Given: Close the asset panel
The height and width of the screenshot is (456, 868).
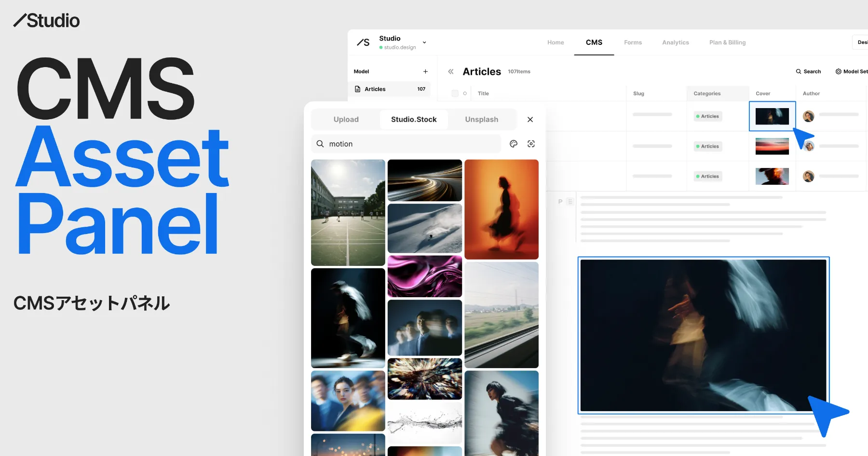Looking at the screenshot, I should pos(530,120).
